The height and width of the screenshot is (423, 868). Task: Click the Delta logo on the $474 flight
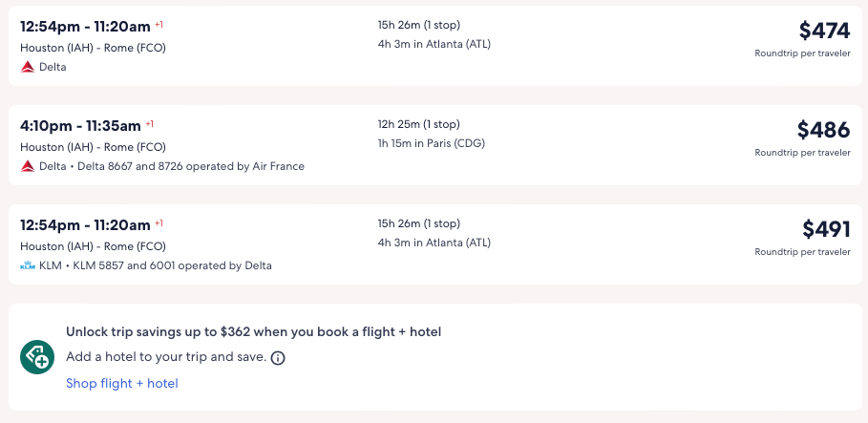[28, 67]
